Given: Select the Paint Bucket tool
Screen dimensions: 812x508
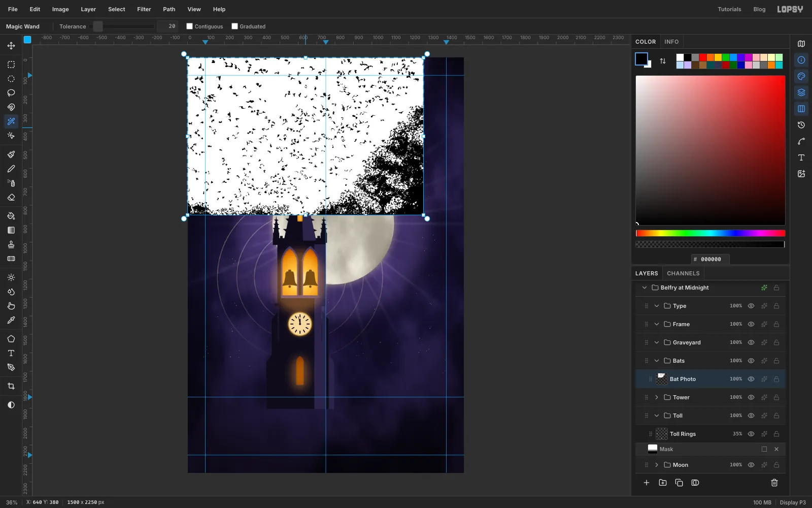Looking at the screenshot, I should click(x=11, y=216).
